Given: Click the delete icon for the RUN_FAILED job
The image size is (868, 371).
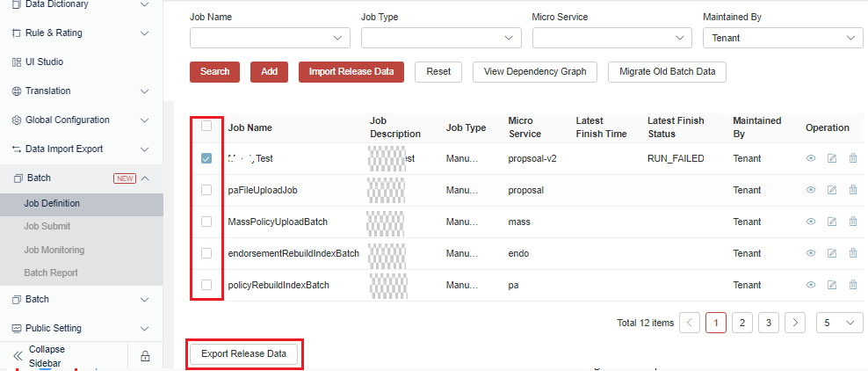Looking at the screenshot, I should [x=852, y=159].
